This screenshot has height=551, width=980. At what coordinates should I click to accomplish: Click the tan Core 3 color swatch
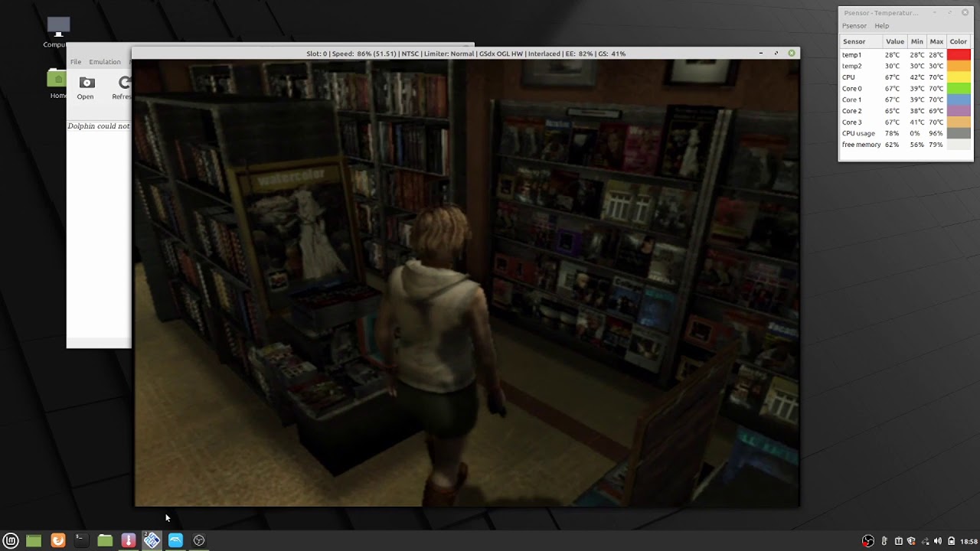point(959,122)
